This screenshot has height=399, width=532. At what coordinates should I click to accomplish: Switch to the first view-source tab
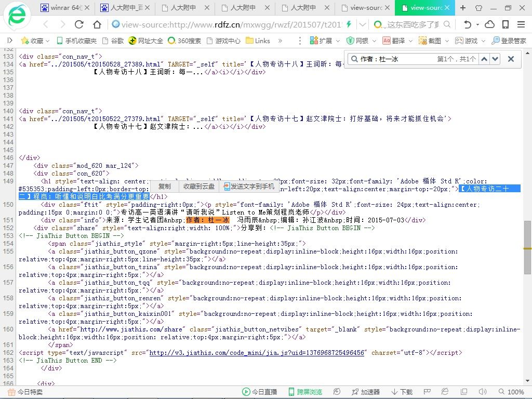364,7
